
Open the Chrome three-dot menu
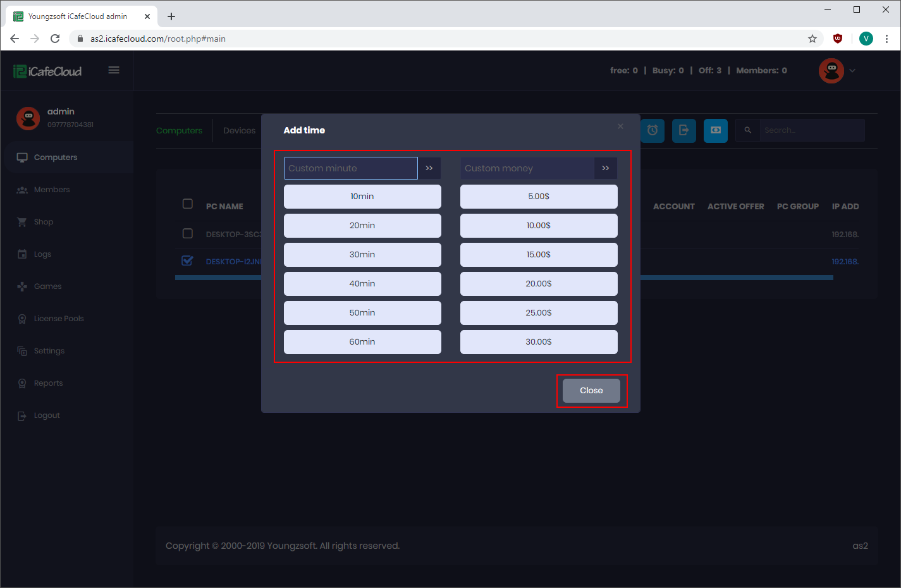[886, 39]
